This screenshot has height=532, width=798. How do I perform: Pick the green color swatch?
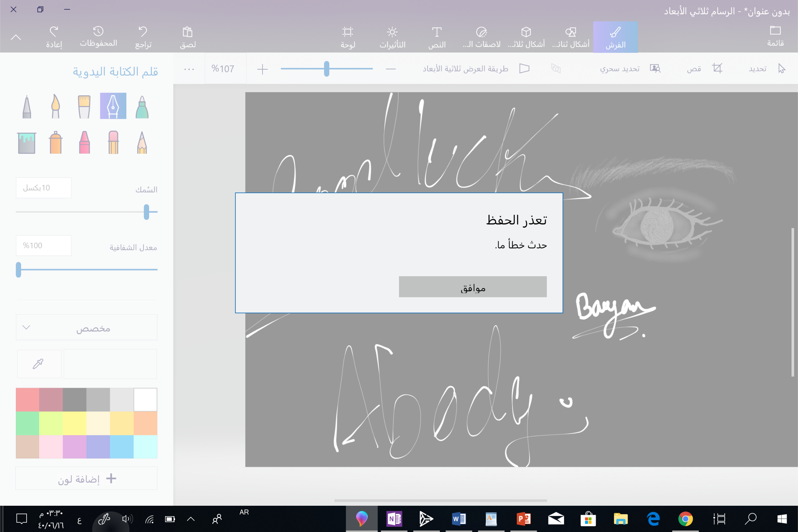click(x=28, y=423)
